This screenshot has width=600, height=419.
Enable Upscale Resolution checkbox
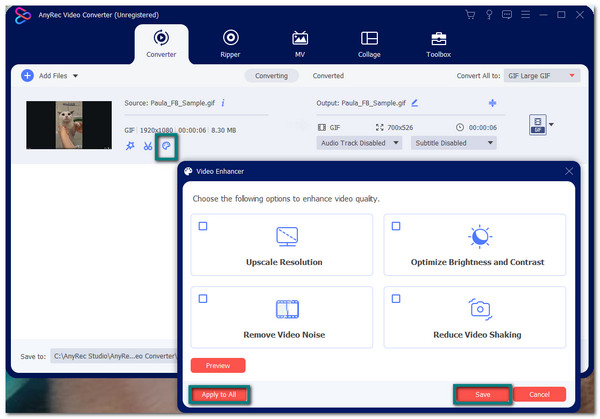203,226
